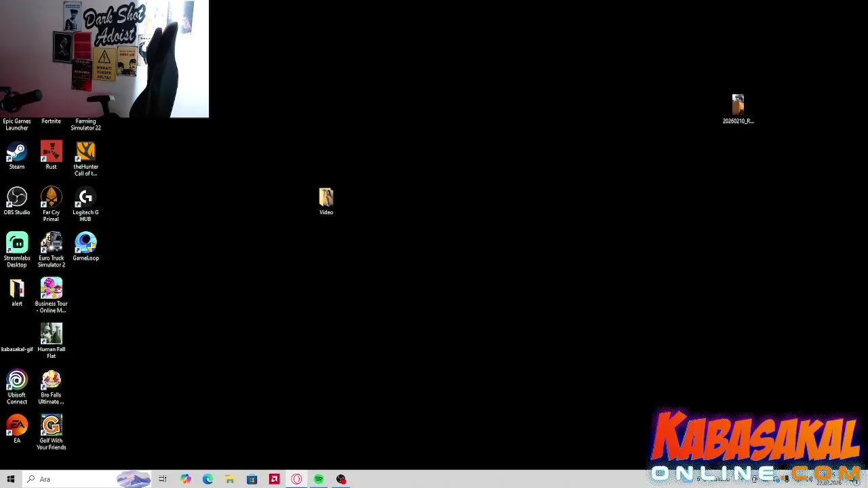Click the mountain search highlight image
868x488 pixels.
[133, 479]
